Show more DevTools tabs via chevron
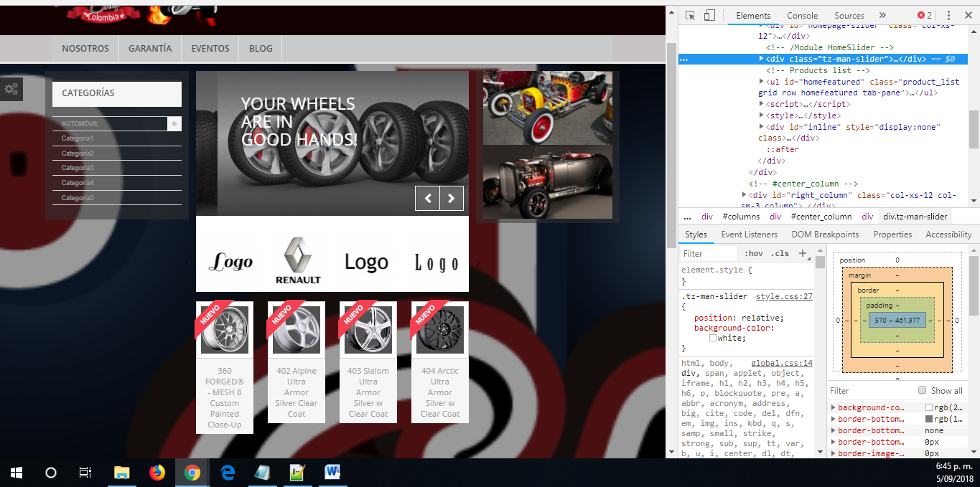 (x=882, y=16)
